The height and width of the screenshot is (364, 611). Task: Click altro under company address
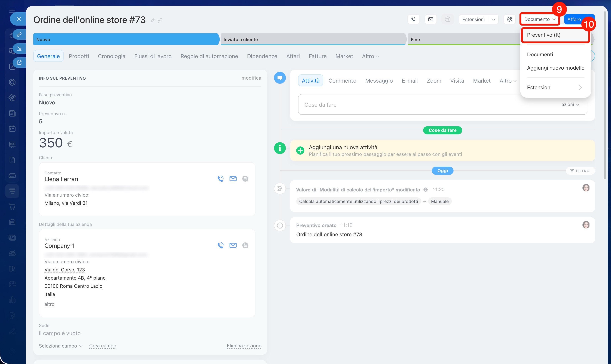(49, 304)
